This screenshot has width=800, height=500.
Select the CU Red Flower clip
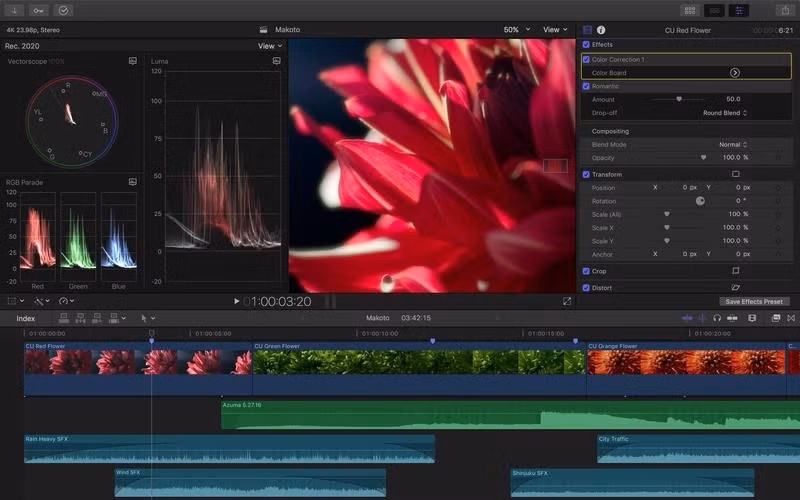138,368
